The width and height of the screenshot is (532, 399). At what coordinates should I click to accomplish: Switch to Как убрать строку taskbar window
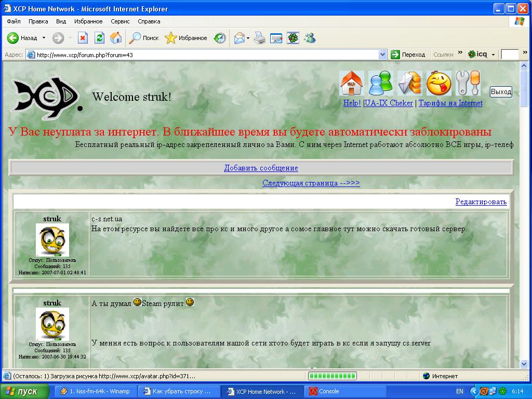point(178,391)
